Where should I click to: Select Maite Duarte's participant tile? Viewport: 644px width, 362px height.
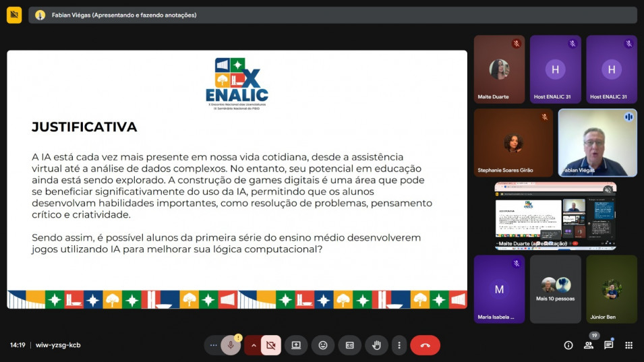click(x=499, y=69)
